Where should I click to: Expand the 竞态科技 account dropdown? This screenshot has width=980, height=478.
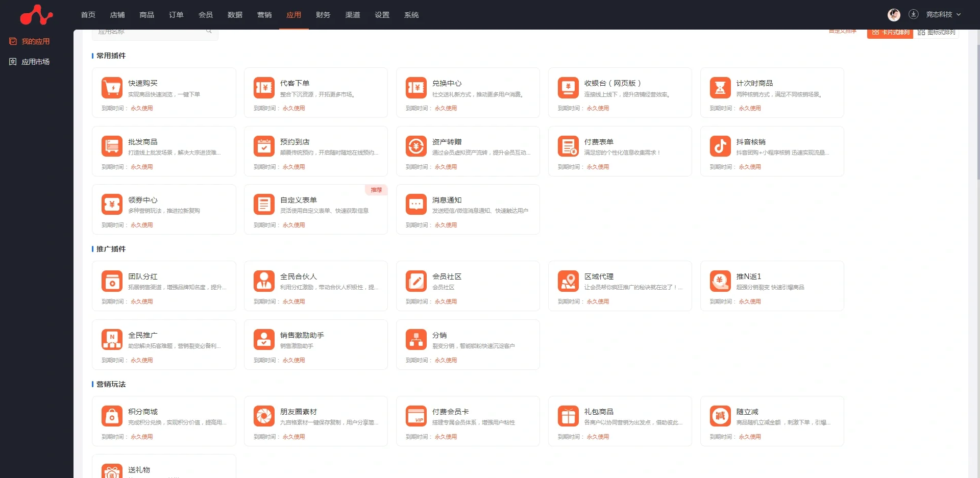[x=943, y=15]
